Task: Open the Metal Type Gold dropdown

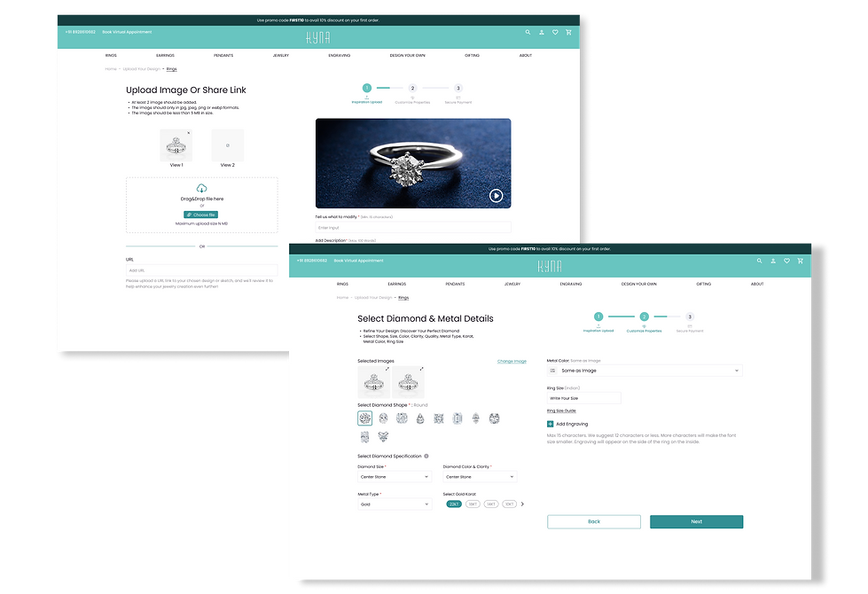Action: pyautogui.click(x=395, y=504)
